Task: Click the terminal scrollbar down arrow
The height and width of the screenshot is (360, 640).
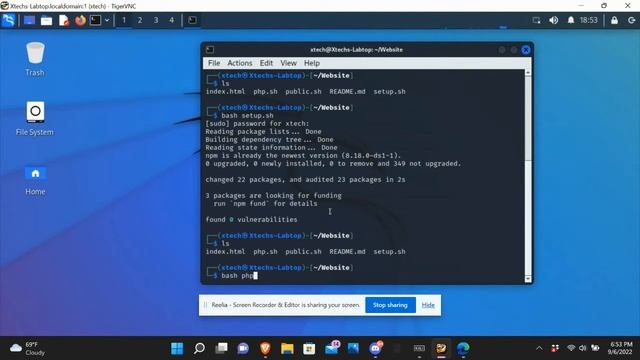Action: click(x=528, y=279)
